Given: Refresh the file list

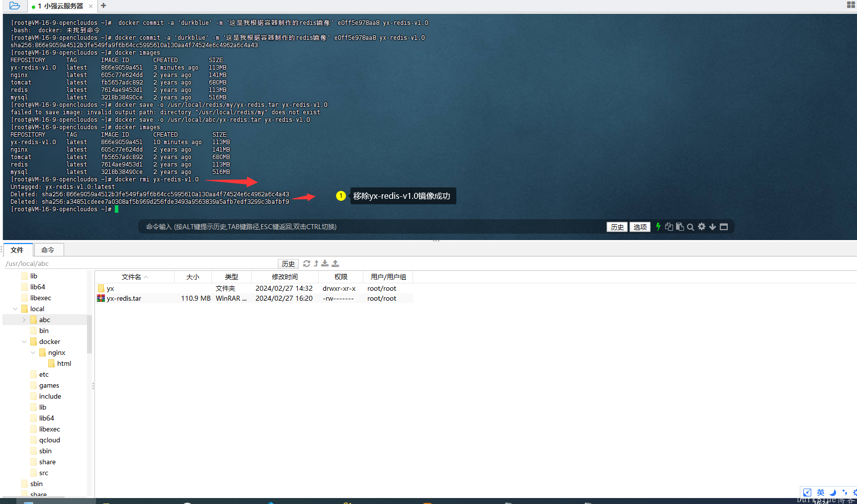Looking at the screenshot, I should [307, 263].
